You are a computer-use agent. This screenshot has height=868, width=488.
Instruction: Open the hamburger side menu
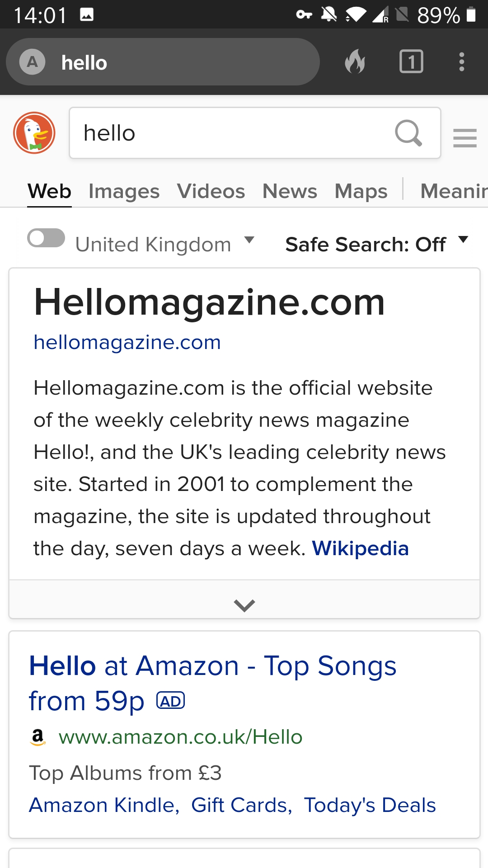pyautogui.click(x=465, y=138)
